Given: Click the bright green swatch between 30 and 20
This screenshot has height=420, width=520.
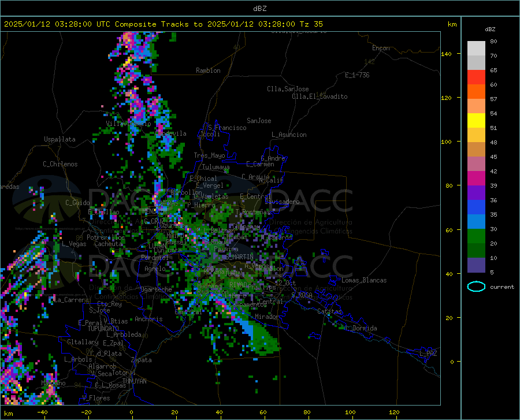Looking at the screenshot, I should pyautogui.click(x=476, y=236).
